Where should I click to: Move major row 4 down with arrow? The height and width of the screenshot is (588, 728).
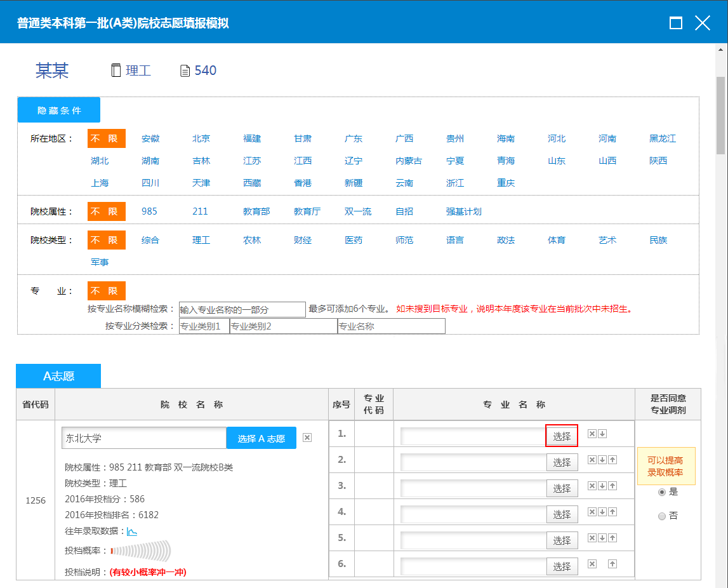point(602,512)
